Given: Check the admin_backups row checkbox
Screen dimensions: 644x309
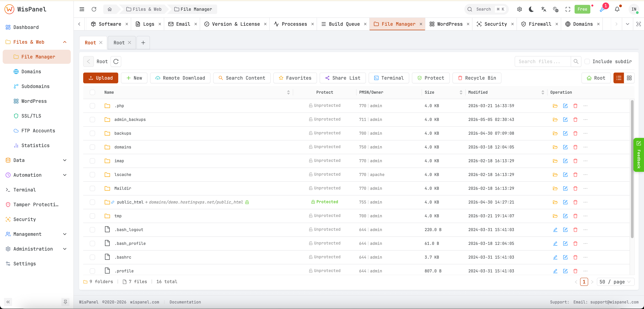Looking at the screenshot, I should coord(93,119).
